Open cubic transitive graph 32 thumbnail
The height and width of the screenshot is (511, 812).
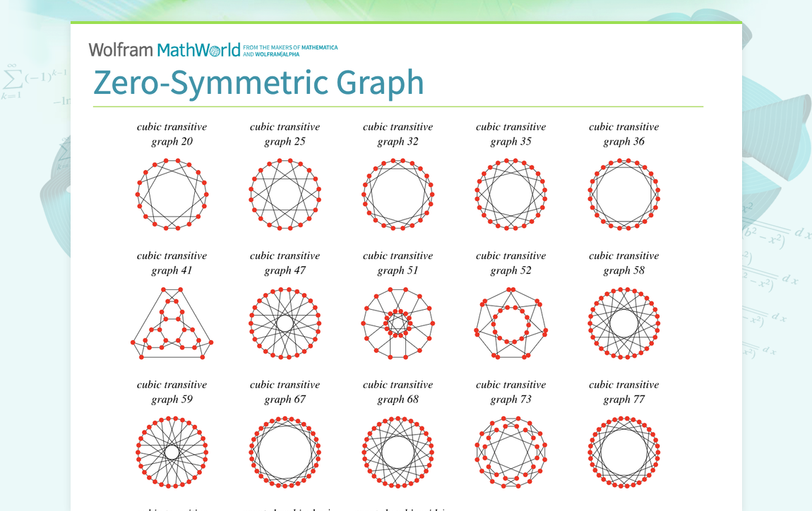pos(398,194)
